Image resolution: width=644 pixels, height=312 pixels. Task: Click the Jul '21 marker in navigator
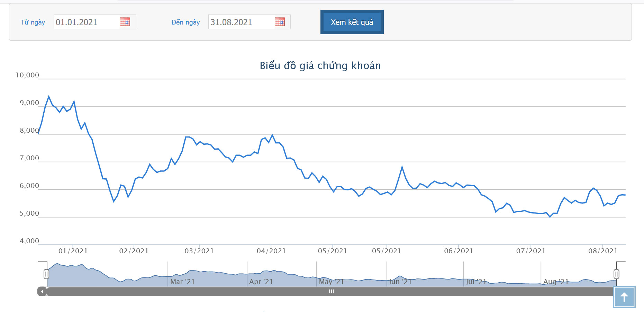coord(476,282)
